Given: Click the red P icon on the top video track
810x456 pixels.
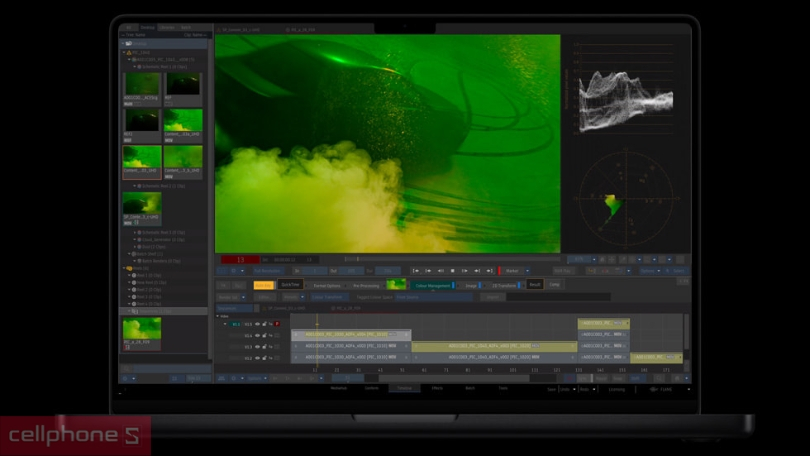Looking at the screenshot, I should [277, 324].
